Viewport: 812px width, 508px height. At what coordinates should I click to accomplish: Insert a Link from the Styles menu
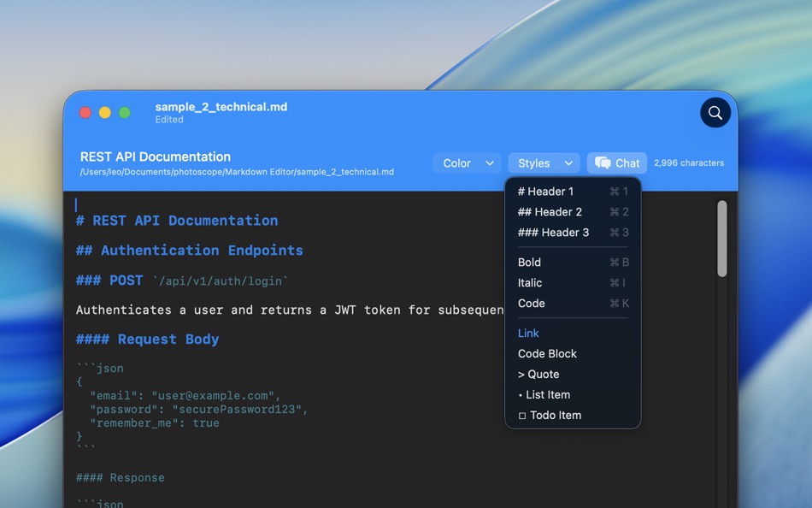[528, 333]
